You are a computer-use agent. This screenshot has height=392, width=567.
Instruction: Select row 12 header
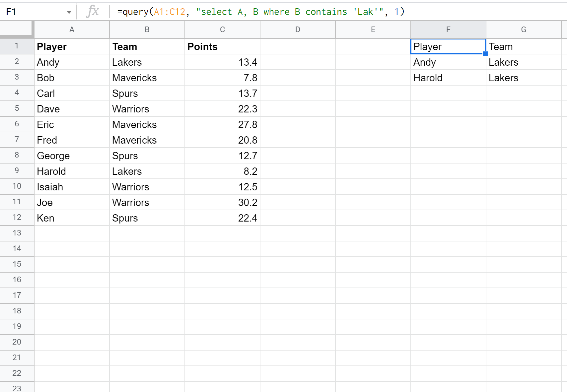[17, 218]
